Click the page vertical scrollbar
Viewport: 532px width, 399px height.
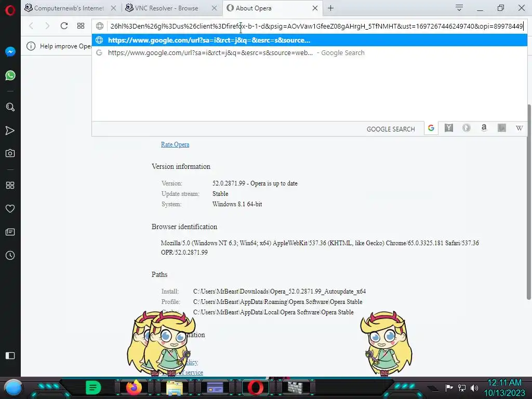pyautogui.click(x=528, y=202)
